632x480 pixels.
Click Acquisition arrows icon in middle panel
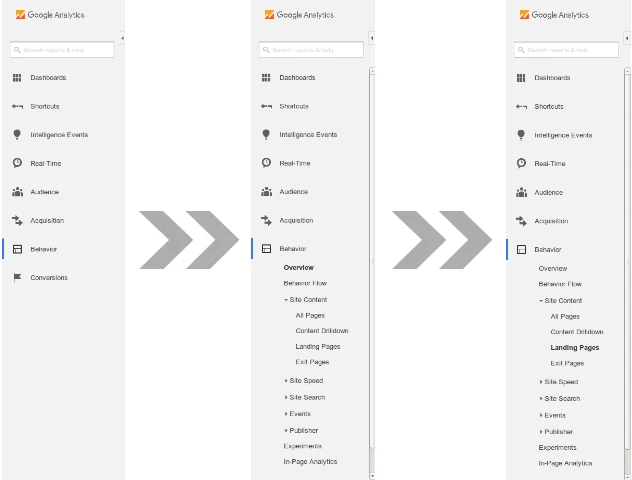[x=266, y=220]
